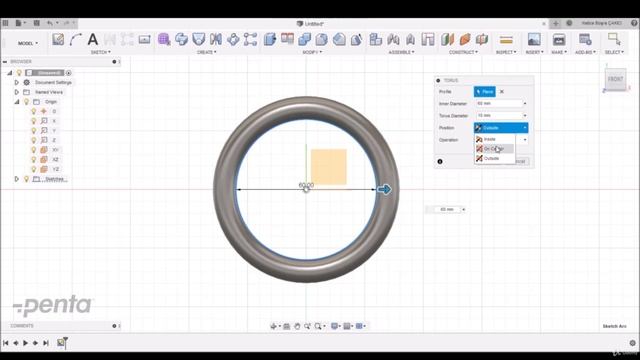
Task: Click the timeline Play button
Action: click(x=25, y=343)
